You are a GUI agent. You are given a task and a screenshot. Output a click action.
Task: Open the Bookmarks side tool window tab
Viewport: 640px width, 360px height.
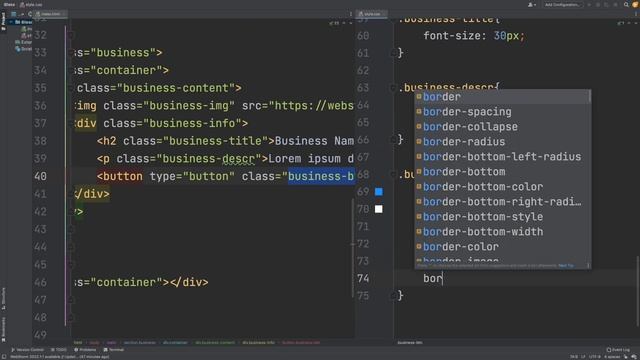(3, 329)
